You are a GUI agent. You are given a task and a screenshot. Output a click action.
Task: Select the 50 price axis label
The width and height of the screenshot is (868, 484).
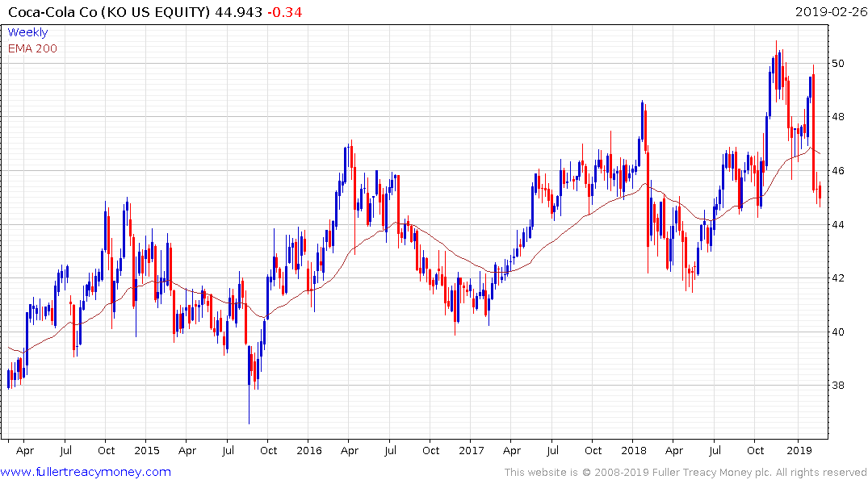pos(837,64)
